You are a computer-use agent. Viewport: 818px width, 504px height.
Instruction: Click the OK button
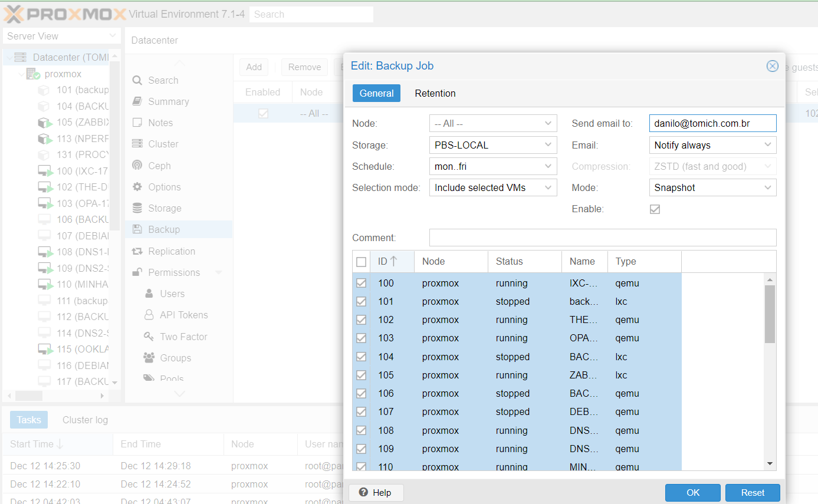693,493
